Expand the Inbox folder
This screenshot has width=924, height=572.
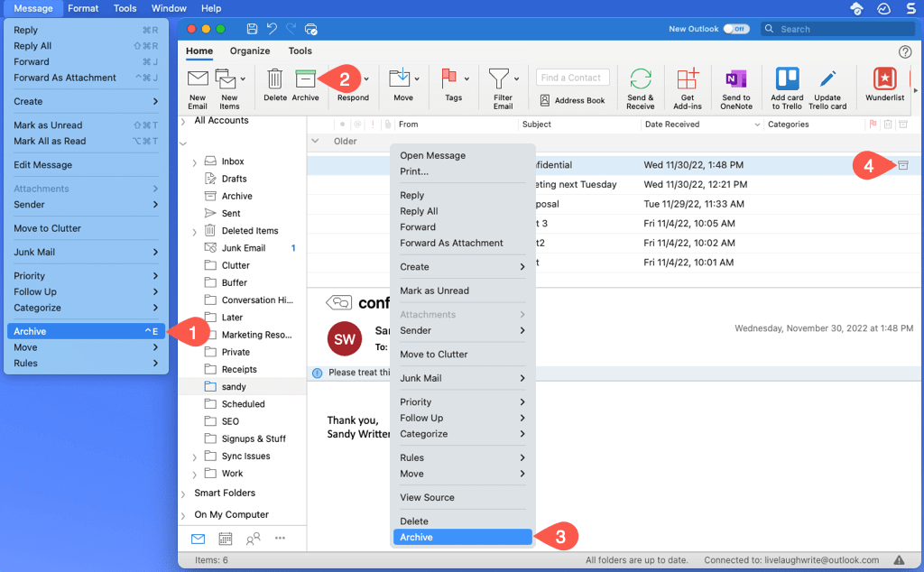pos(195,162)
